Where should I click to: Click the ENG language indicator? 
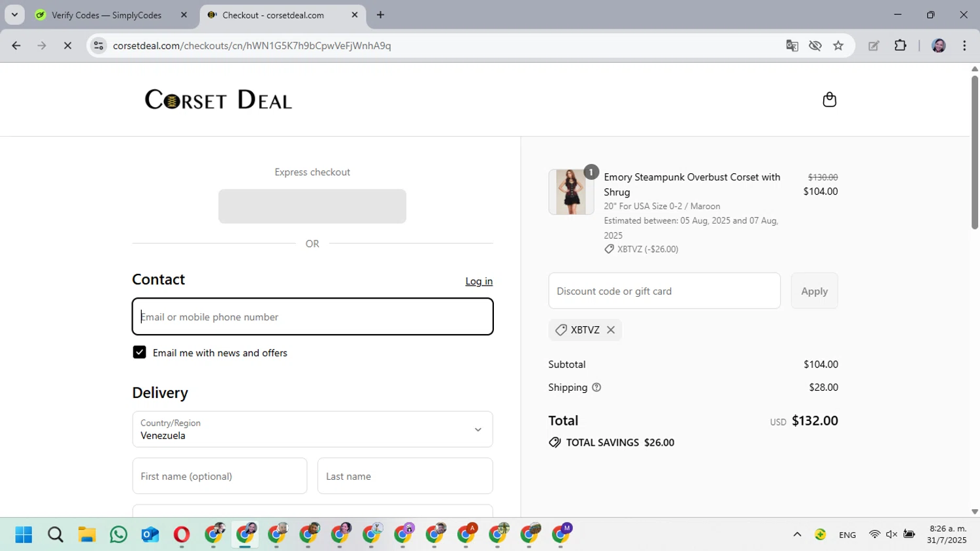point(847,535)
